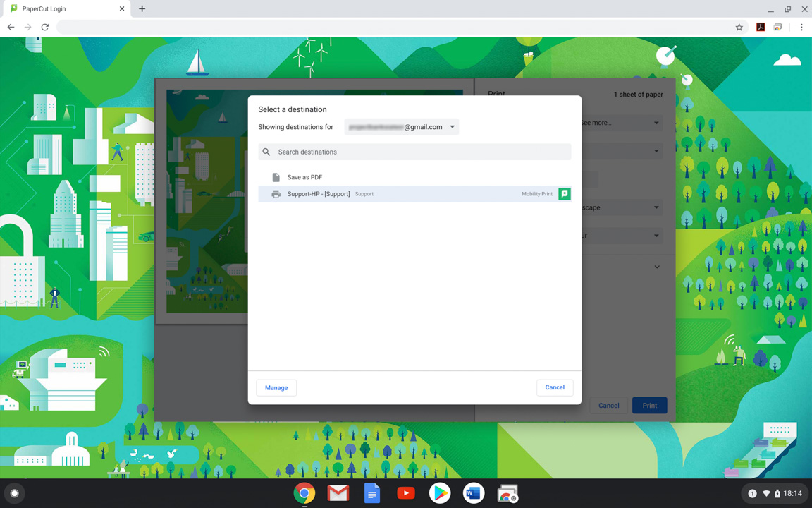Open notification count indicator in tray
This screenshot has height=508, width=812.
tap(753, 493)
